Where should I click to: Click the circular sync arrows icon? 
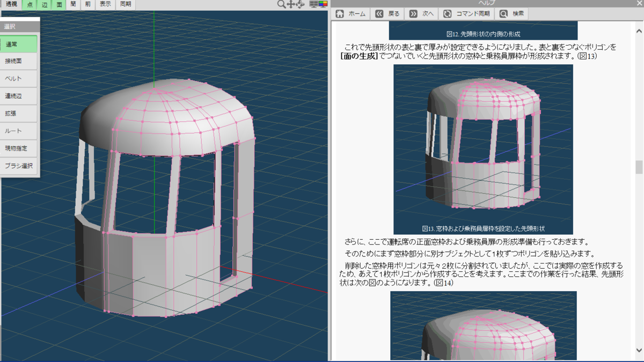pos(447,14)
